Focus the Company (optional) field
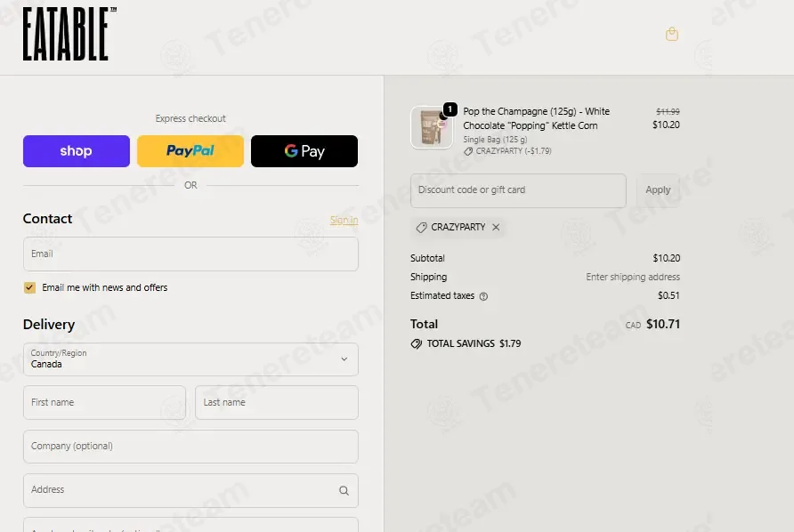The width and height of the screenshot is (794, 532). coord(190,447)
